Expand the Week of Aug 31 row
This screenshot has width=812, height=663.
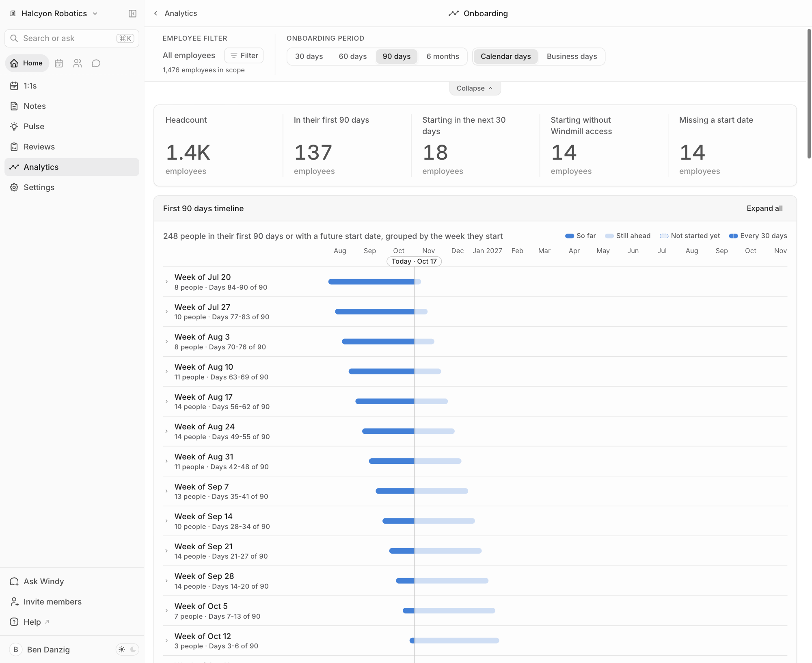click(x=166, y=461)
